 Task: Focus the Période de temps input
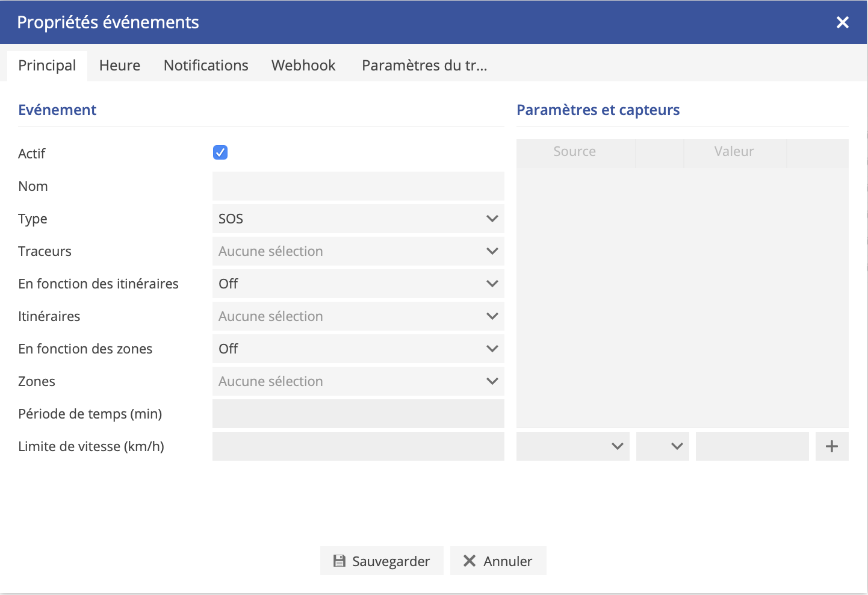tap(358, 414)
